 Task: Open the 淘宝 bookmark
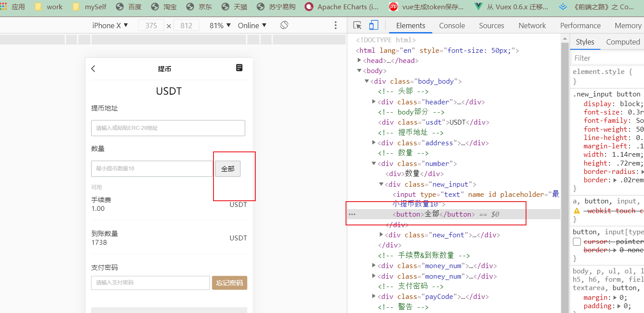point(164,7)
